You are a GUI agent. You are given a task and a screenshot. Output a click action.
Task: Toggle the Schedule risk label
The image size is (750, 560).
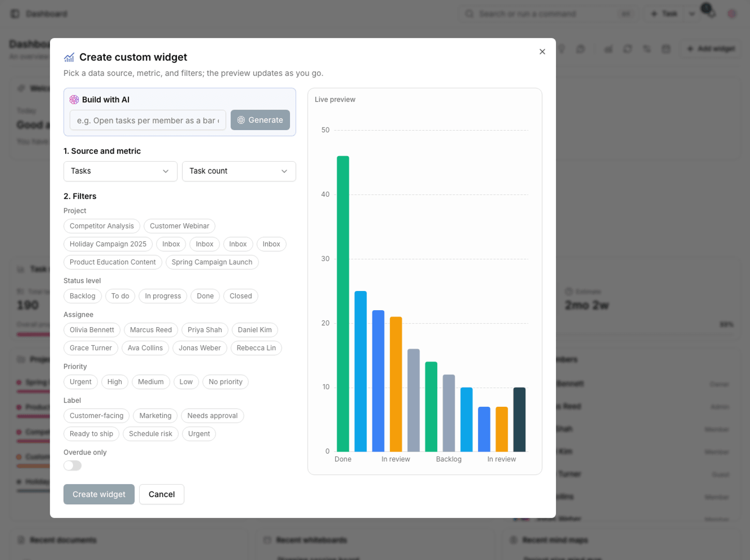(x=150, y=434)
